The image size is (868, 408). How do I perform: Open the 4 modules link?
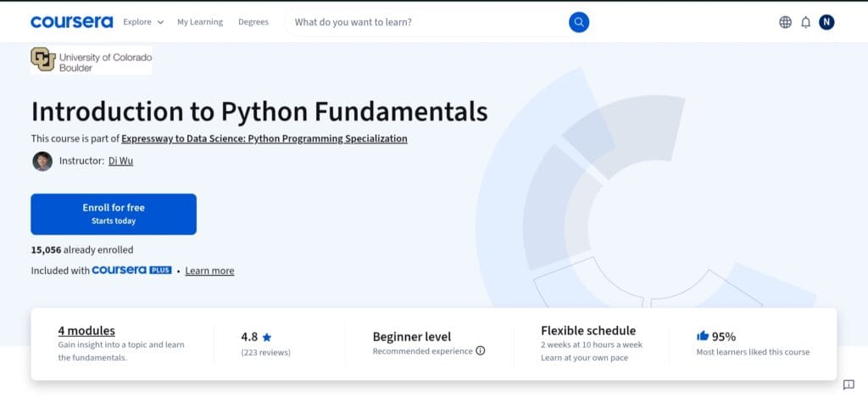[x=86, y=331]
